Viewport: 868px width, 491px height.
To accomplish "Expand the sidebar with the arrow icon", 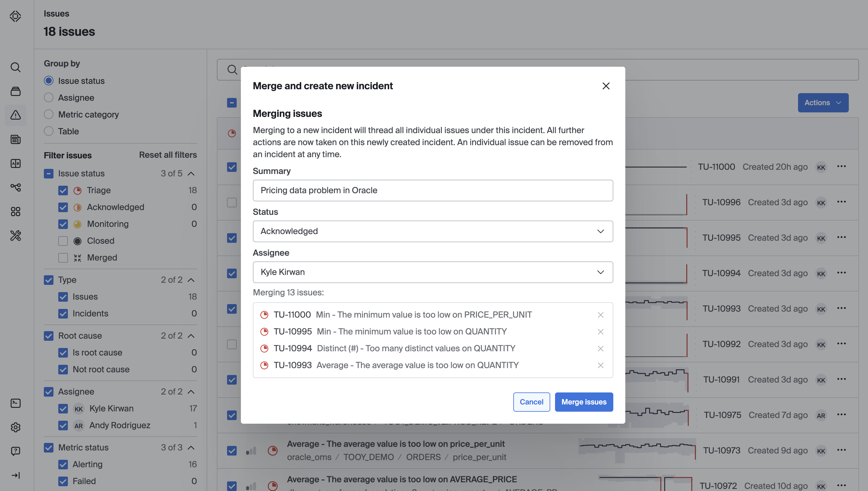I will [16, 475].
